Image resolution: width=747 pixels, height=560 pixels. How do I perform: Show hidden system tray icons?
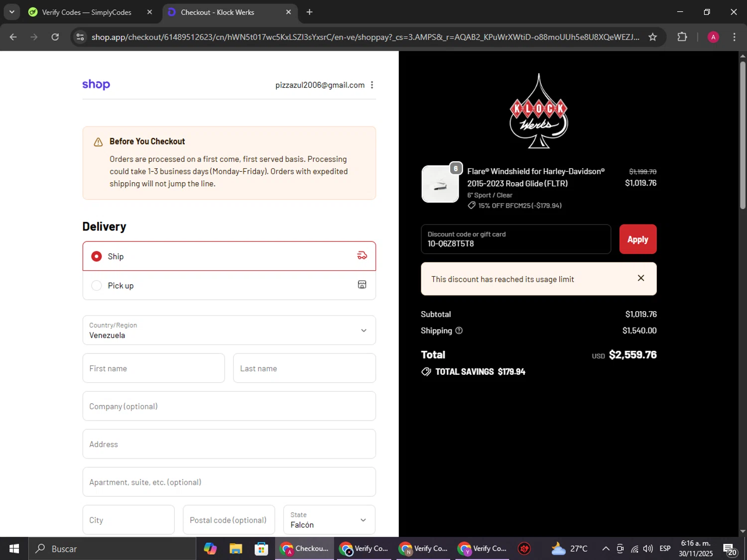tap(606, 549)
